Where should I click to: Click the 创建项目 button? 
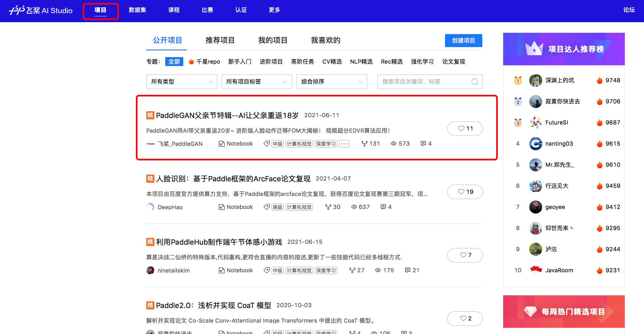click(x=463, y=41)
